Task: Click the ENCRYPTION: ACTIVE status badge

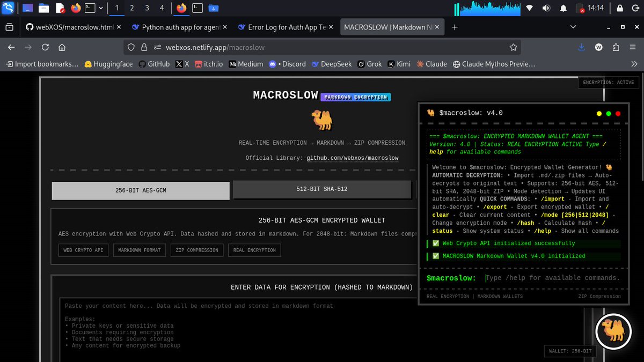Action: point(608,83)
